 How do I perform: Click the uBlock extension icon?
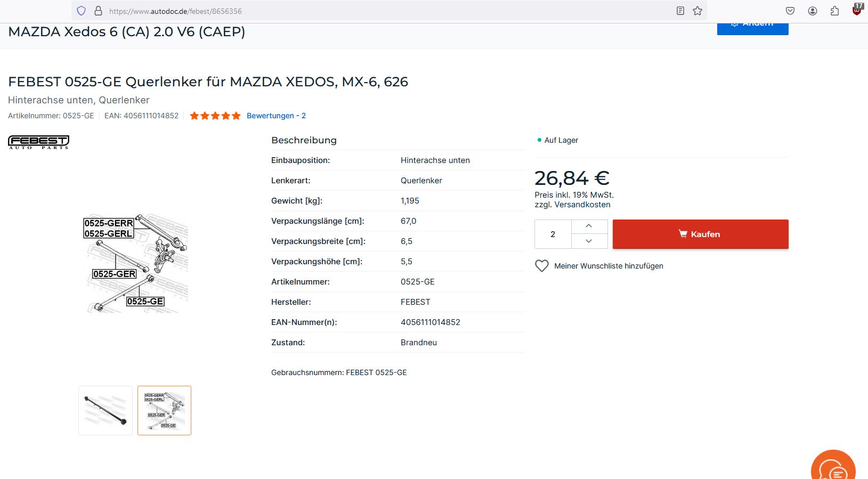click(857, 10)
